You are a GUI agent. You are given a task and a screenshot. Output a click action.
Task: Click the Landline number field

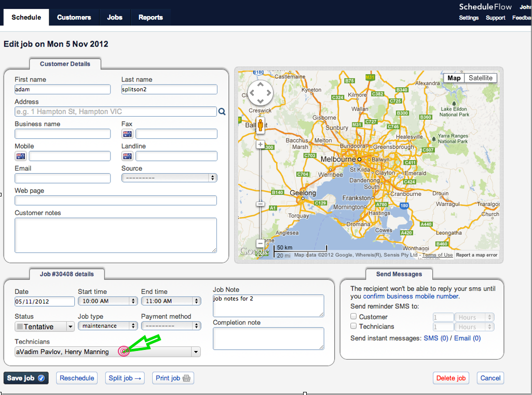(176, 156)
